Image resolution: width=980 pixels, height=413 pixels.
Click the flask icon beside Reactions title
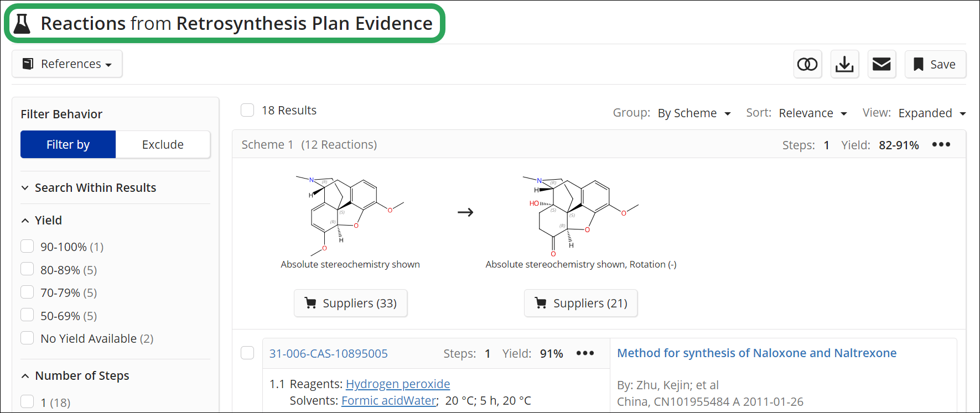(x=22, y=23)
